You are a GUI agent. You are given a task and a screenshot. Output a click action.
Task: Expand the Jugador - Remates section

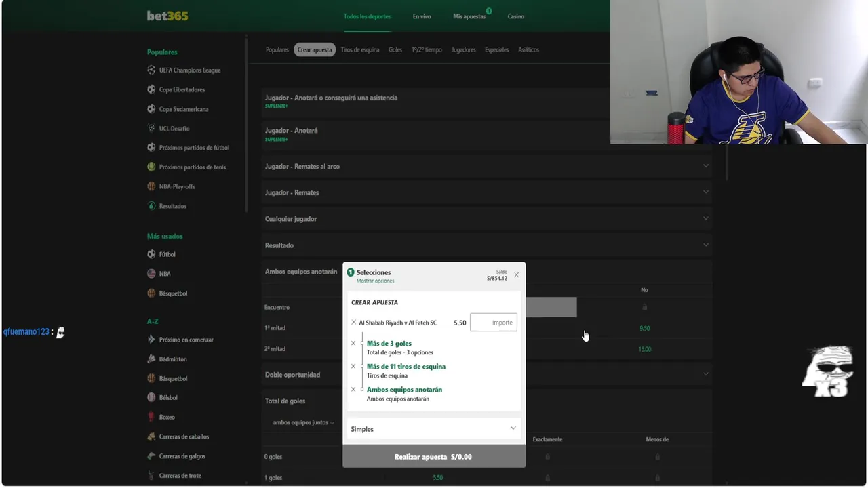coord(487,192)
